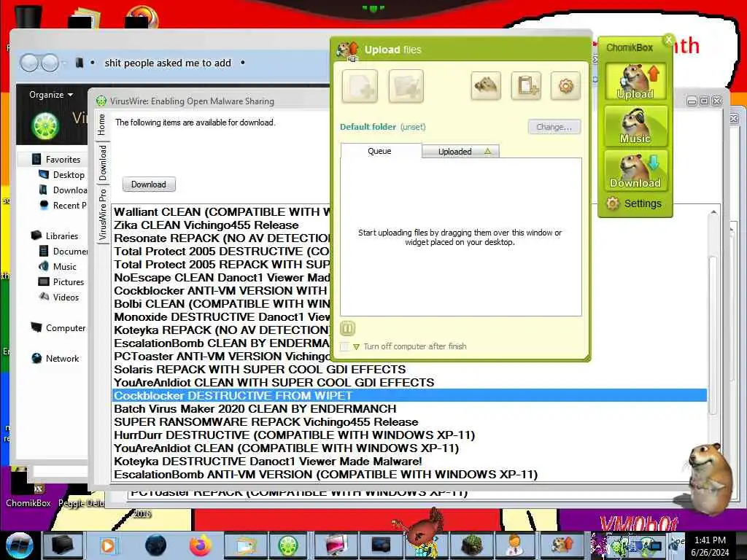
Task: Click the Download hamster button in ChomikBox widget
Action: (x=635, y=171)
